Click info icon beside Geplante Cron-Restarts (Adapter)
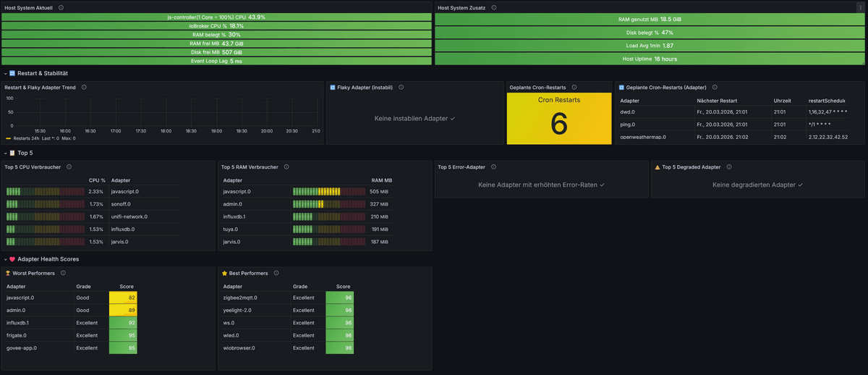868x375 pixels. point(715,87)
